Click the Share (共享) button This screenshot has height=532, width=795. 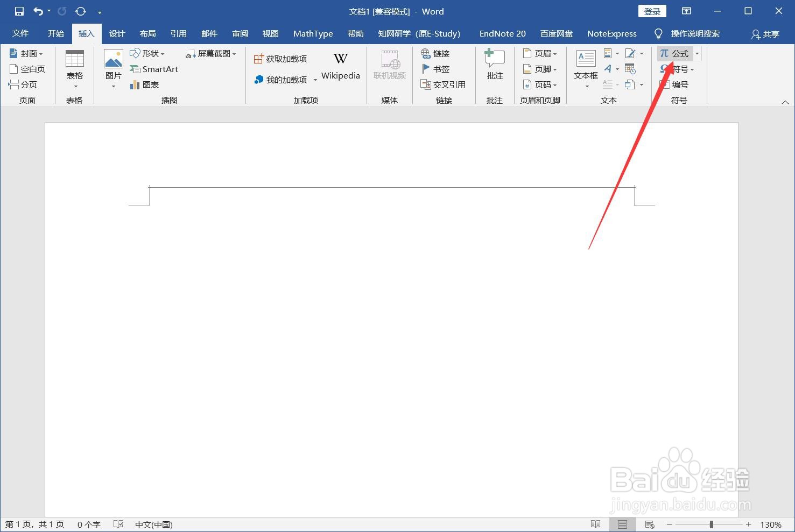(x=765, y=34)
